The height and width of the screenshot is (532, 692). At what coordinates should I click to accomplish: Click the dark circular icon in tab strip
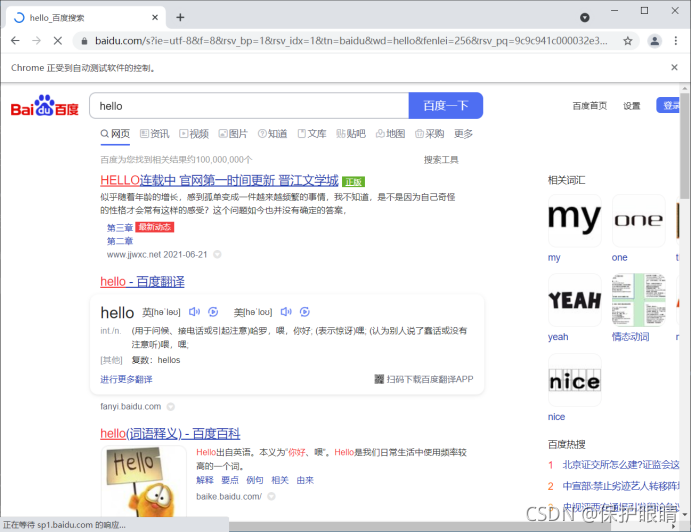(585, 17)
